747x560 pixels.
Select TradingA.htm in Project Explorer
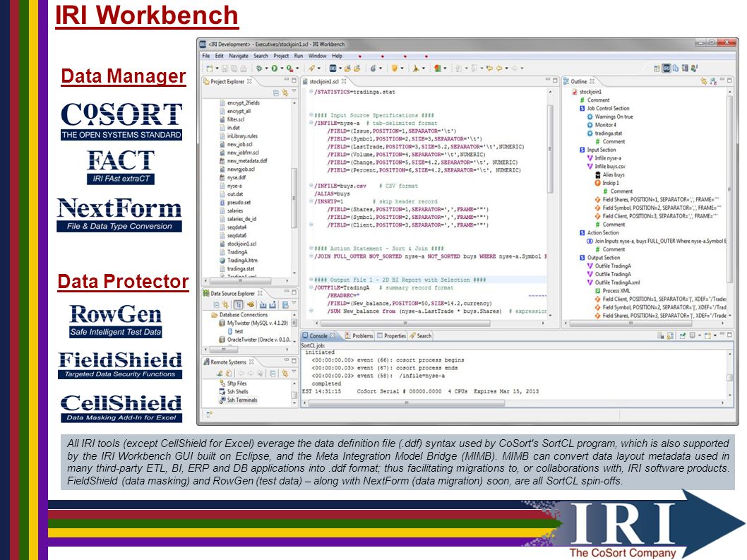pos(238,260)
